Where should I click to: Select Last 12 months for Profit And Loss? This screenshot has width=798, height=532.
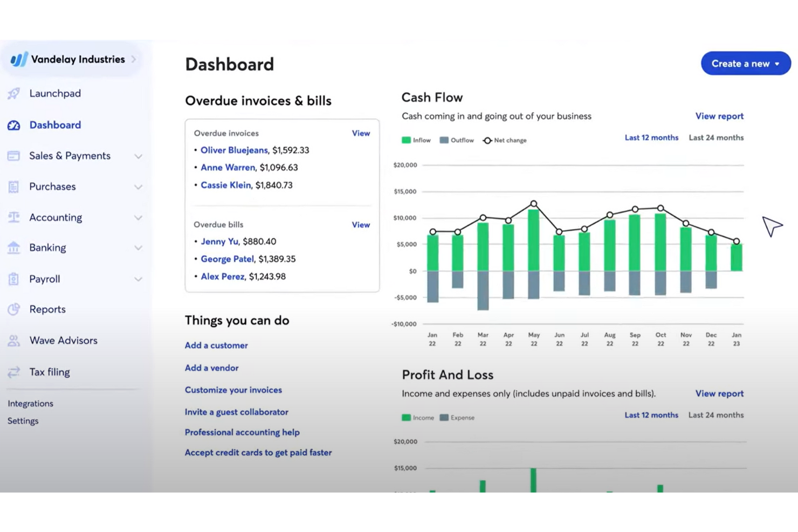point(651,415)
